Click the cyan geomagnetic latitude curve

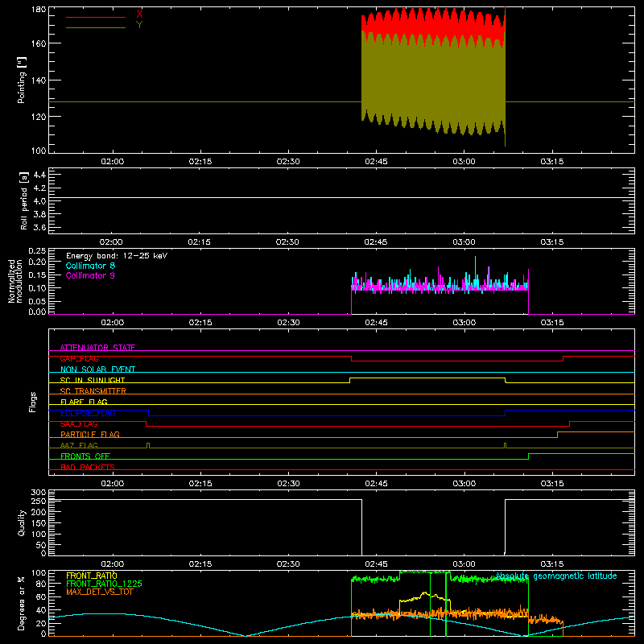coord(342,625)
